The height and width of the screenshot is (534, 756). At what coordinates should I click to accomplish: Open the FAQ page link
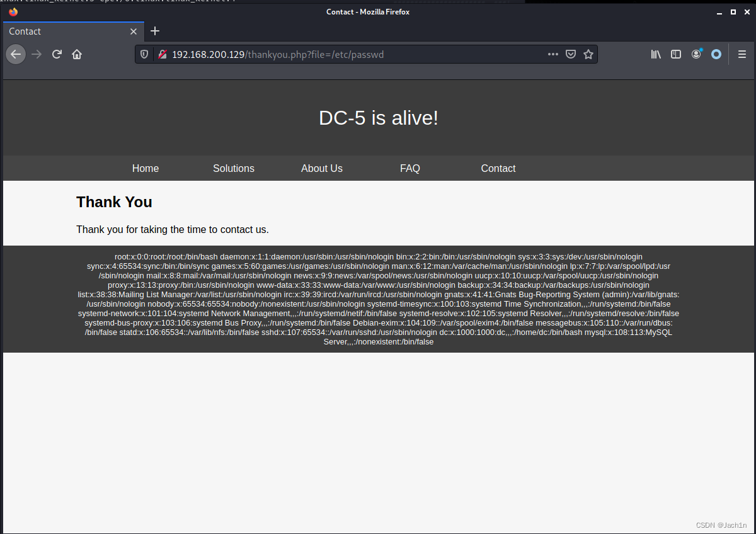[x=410, y=168]
